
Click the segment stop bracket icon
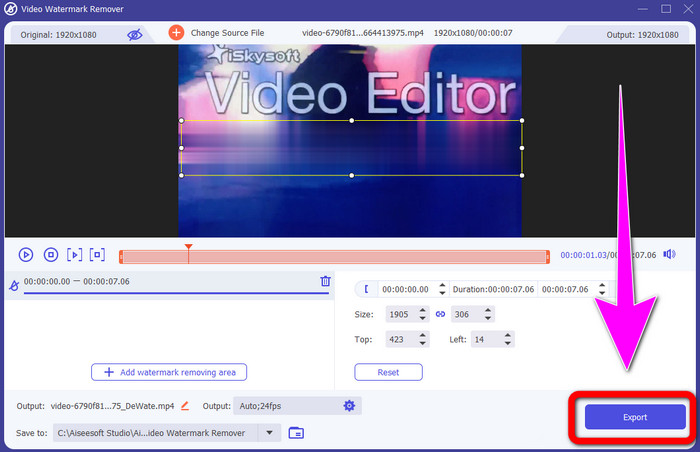click(x=97, y=255)
